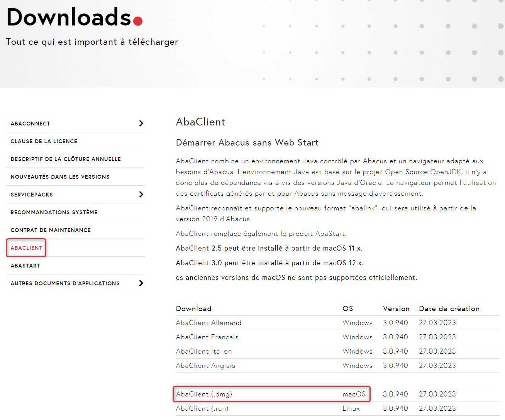Click the Version column header
Viewport: 505px width, 420px height.
[x=396, y=308]
